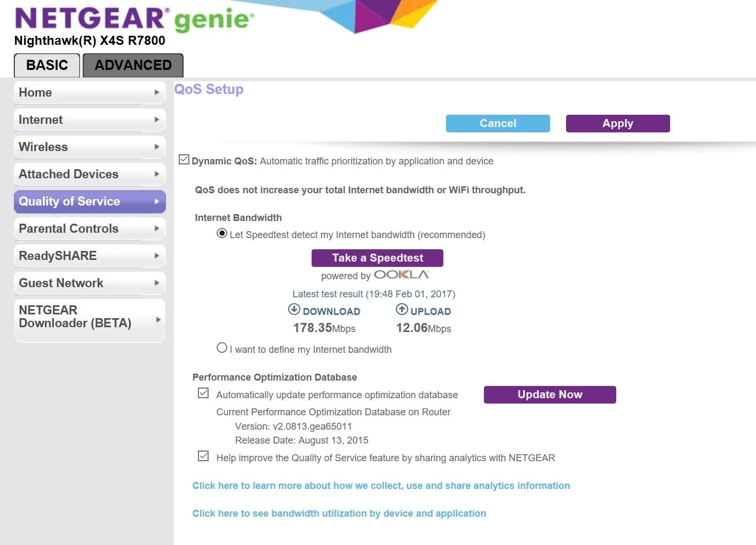
Task: Click Release Date: August 13, 2015
Action: point(301,440)
